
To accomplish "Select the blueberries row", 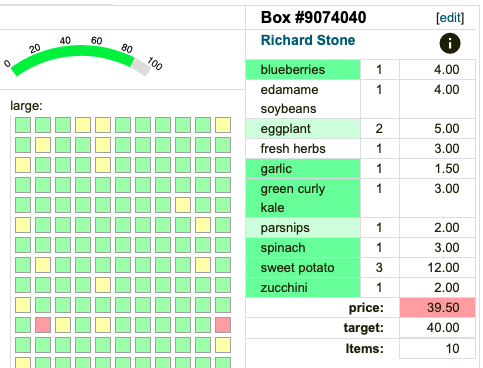I will pyautogui.click(x=361, y=70).
